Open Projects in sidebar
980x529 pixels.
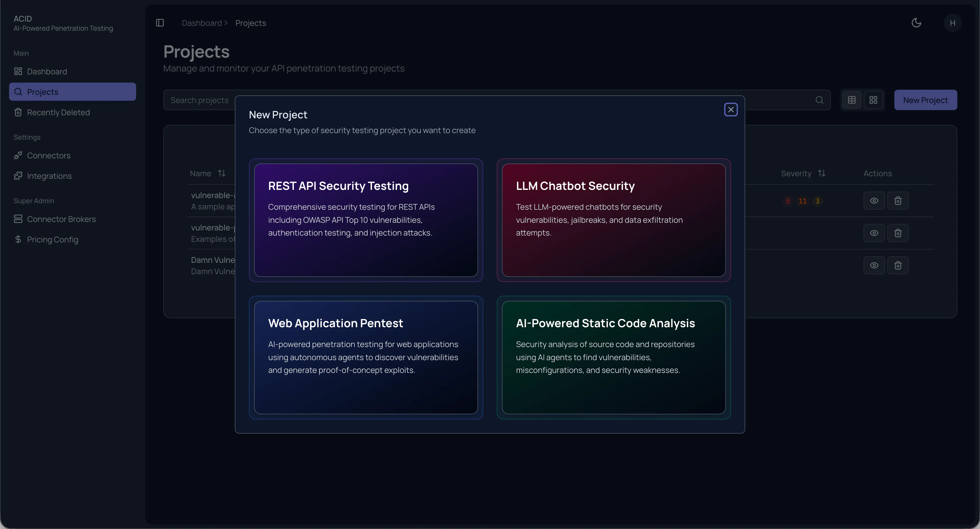[72, 92]
